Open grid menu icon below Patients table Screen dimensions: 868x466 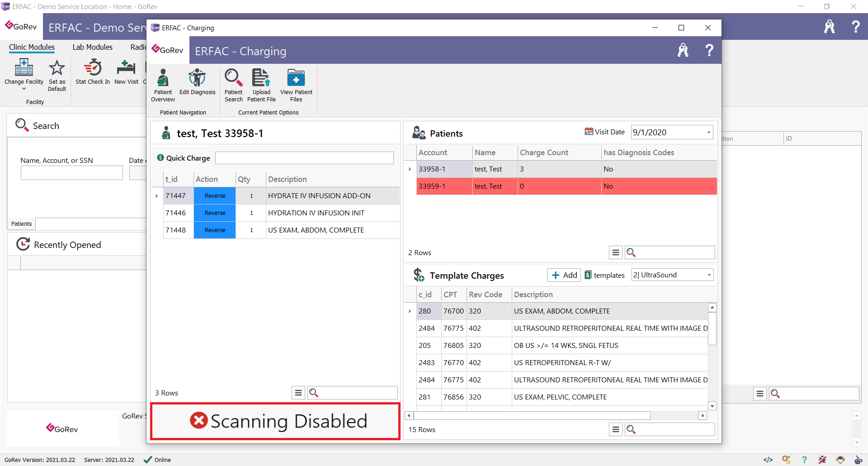point(616,252)
